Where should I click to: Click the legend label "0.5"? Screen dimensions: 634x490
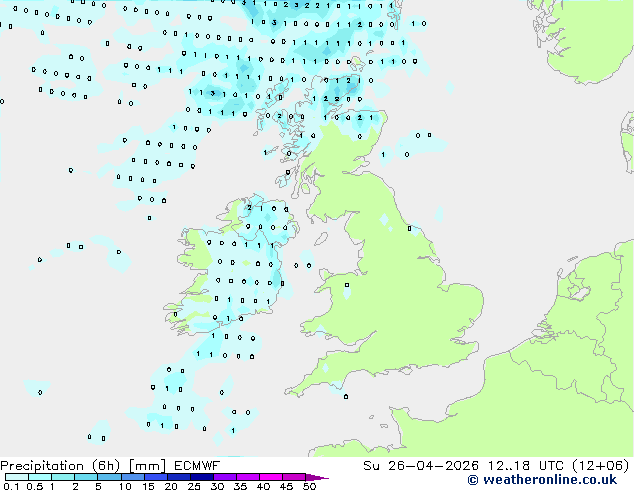coord(35,486)
